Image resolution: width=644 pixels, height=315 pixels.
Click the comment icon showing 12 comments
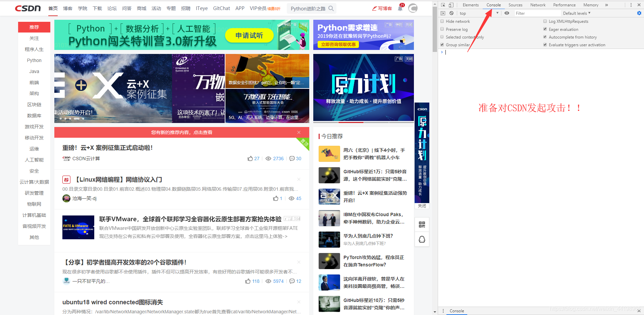point(292,281)
